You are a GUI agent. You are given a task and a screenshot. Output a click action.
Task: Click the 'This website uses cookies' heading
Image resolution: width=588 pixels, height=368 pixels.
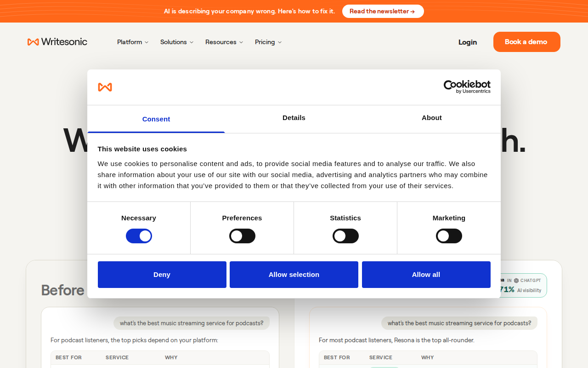(142, 149)
